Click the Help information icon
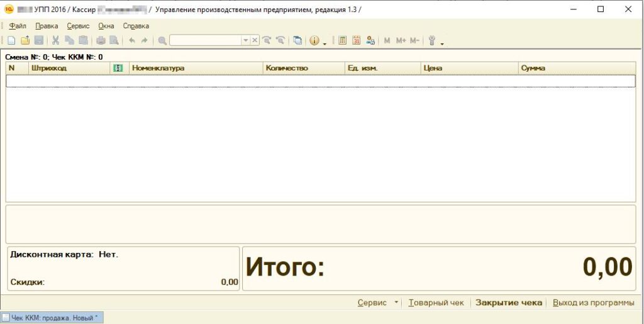This screenshot has height=324, width=644. 314,40
